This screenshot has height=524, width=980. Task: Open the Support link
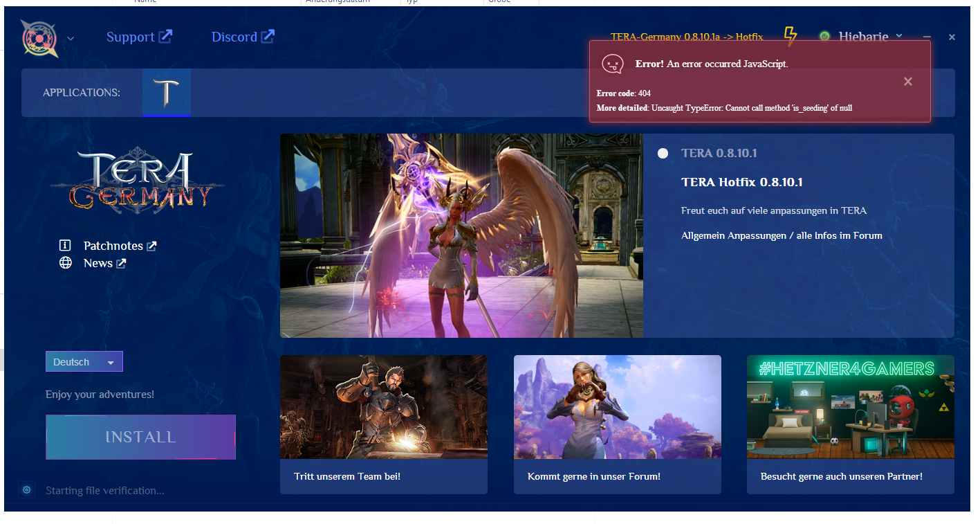click(x=139, y=37)
